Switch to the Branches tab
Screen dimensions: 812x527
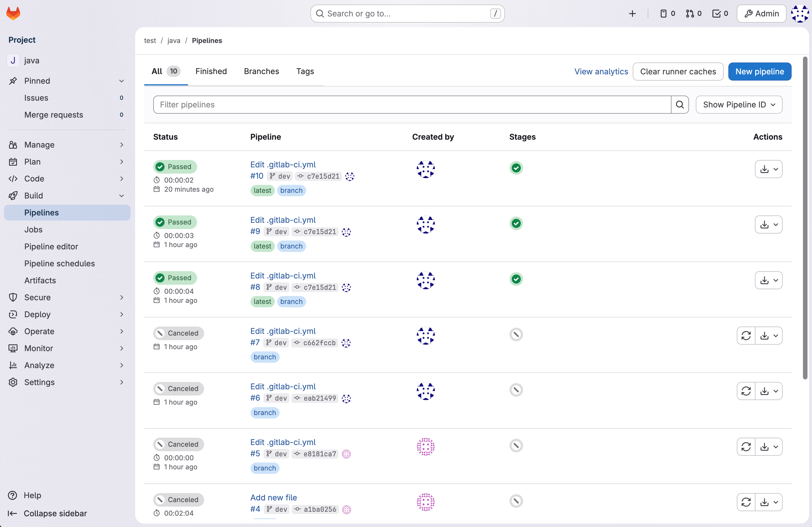click(261, 71)
